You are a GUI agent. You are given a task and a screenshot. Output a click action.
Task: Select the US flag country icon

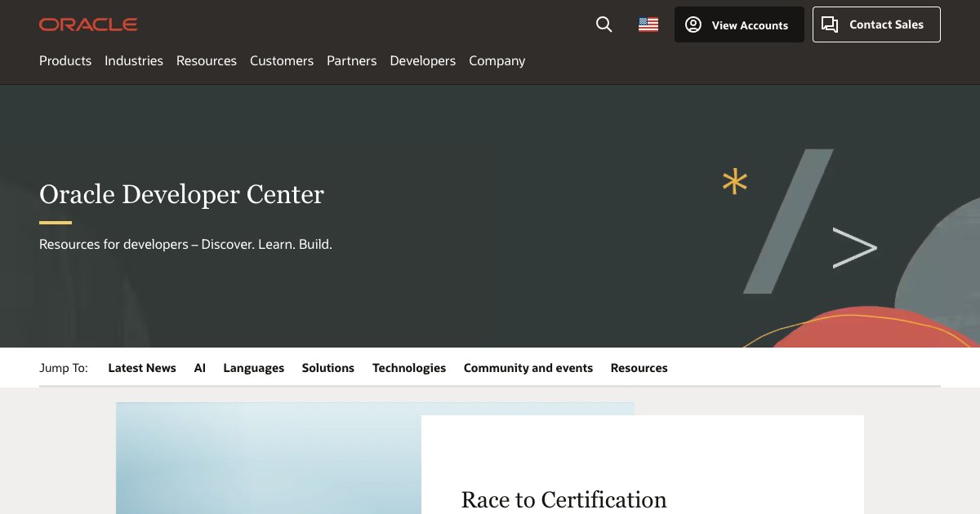click(x=648, y=24)
